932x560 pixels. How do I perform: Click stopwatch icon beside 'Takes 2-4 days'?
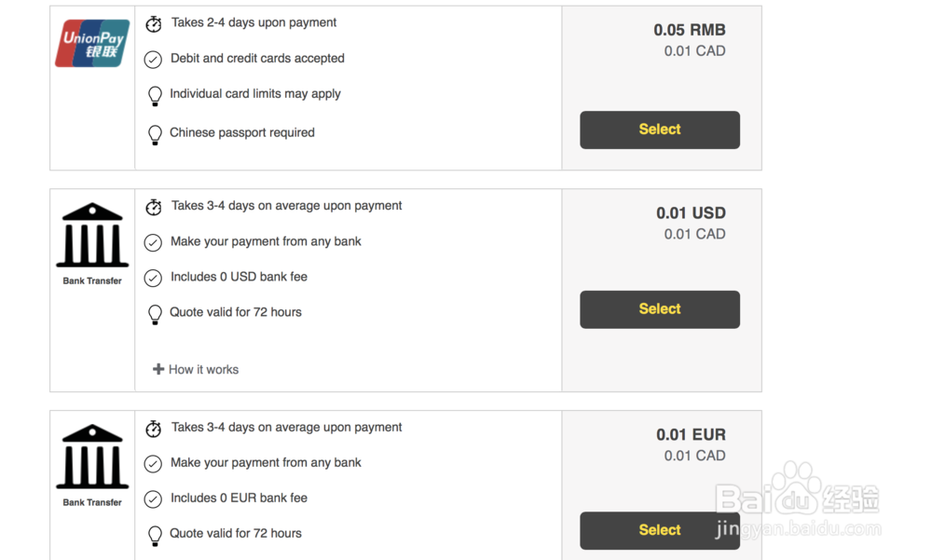pyautogui.click(x=154, y=23)
